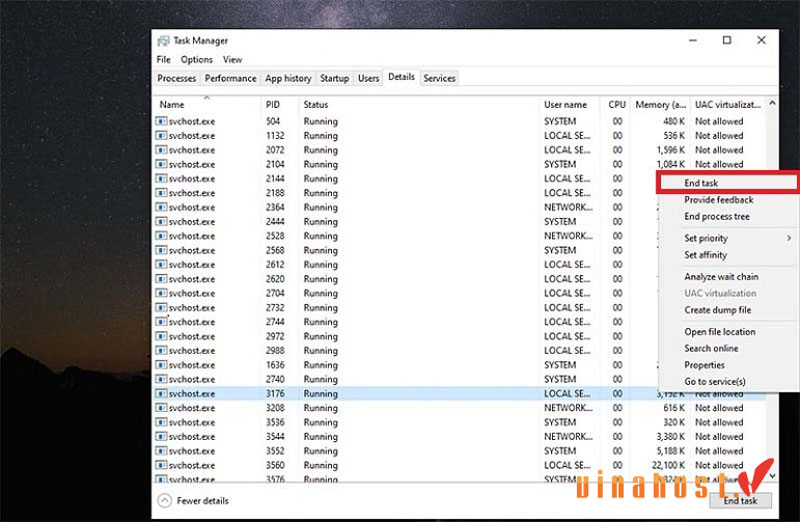Click End task button at window bottom

click(x=740, y=501)
